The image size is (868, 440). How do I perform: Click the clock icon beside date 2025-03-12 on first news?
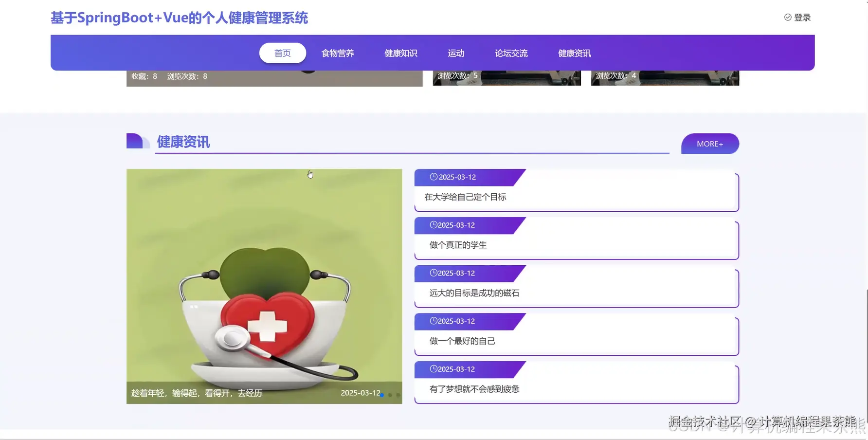[x=433, y=177]
